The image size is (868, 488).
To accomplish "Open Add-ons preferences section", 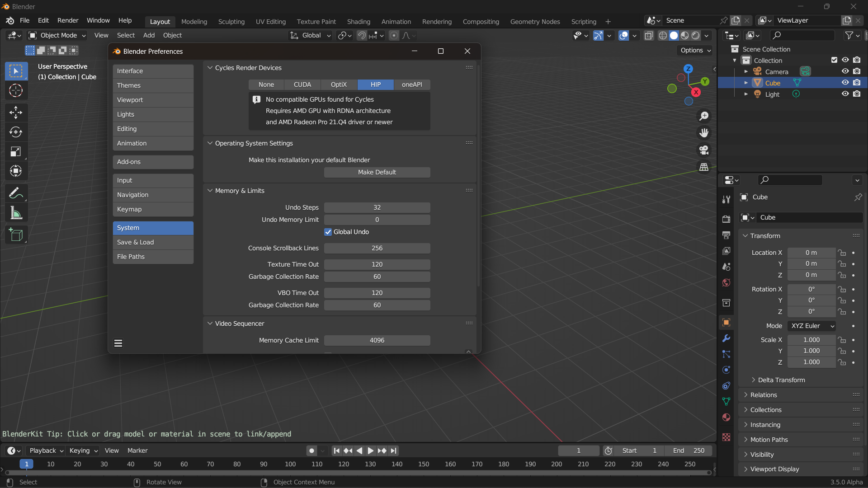I will [153, 162].
